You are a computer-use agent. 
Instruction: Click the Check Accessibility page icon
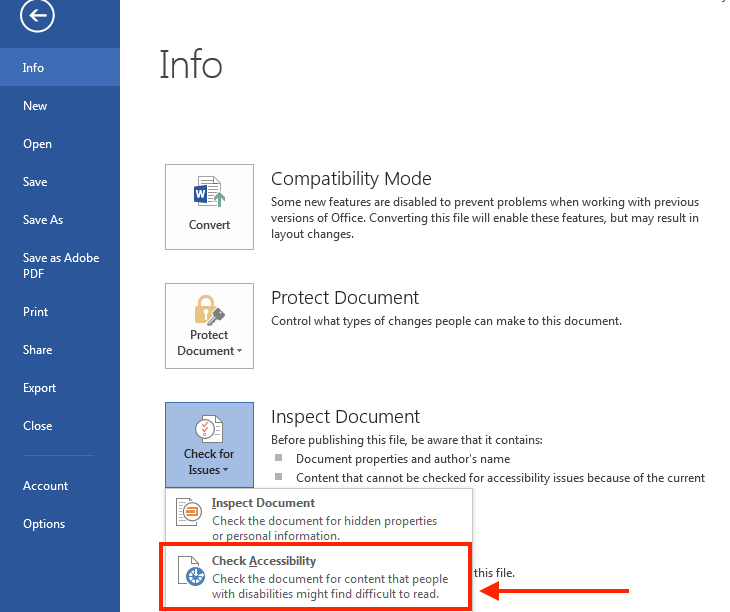click(189, 571)
